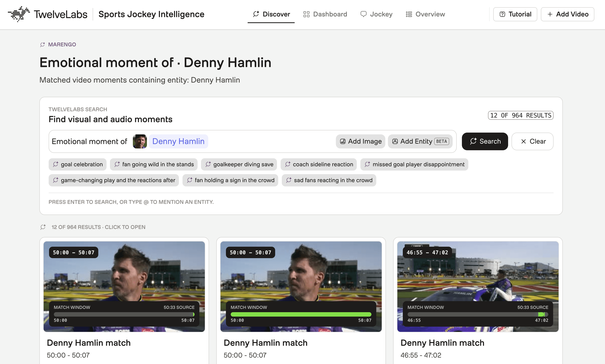Screen dimensions: 605x364
Task: Click the Denny Hamlin avatar in search box
Action: [x=140, y=141]
